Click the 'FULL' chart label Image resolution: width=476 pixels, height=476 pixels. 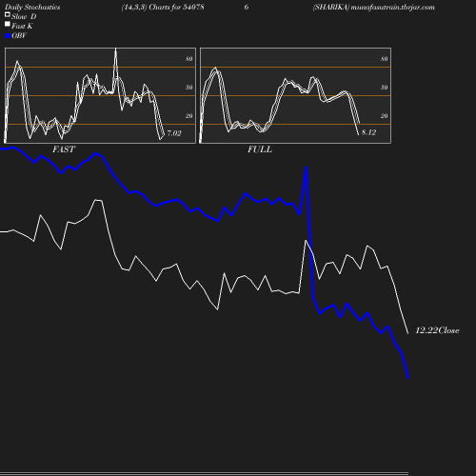[x=260, y=149]
